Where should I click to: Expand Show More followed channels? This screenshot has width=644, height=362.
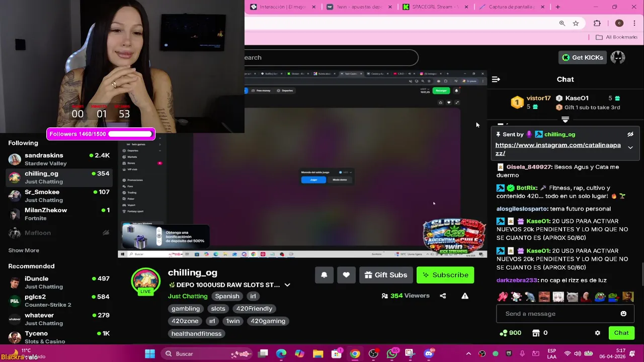click(x=24, y=250)
